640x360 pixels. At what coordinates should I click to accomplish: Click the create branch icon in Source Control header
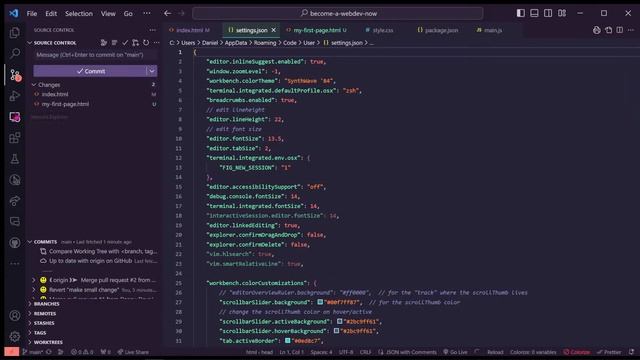[x=136, y=42]
